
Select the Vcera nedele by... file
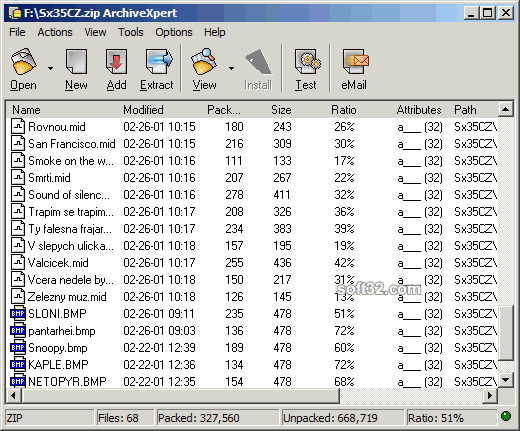[71, 280]
